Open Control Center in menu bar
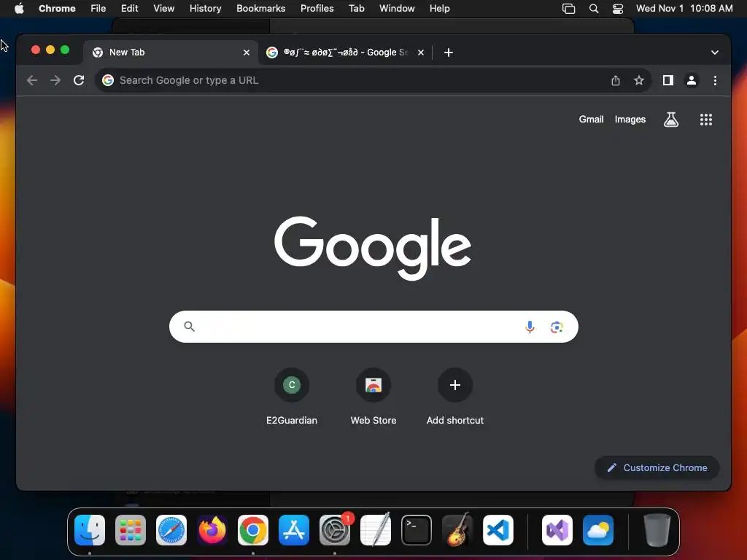Image resolution: width=747 pixels, height=560 pixels. point(618,9)
